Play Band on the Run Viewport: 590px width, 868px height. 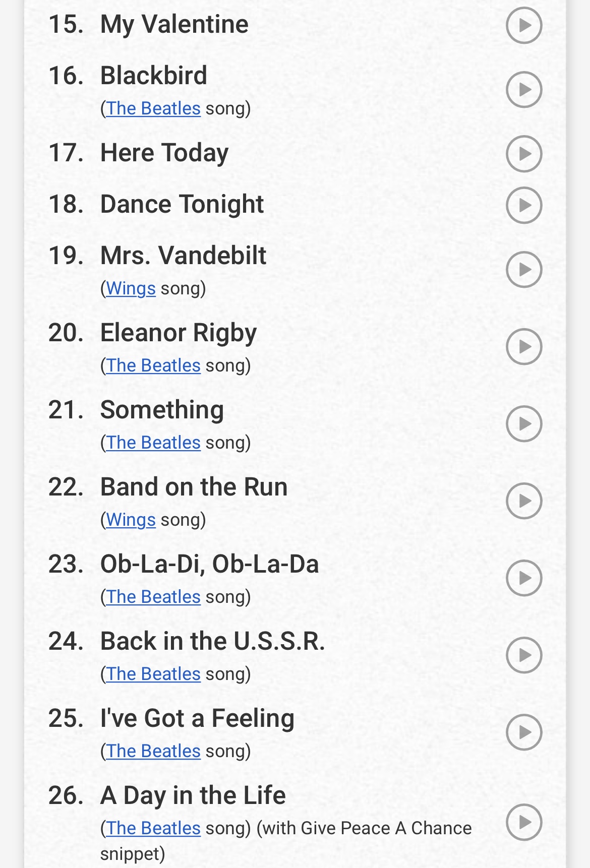[x=524, y=501]
